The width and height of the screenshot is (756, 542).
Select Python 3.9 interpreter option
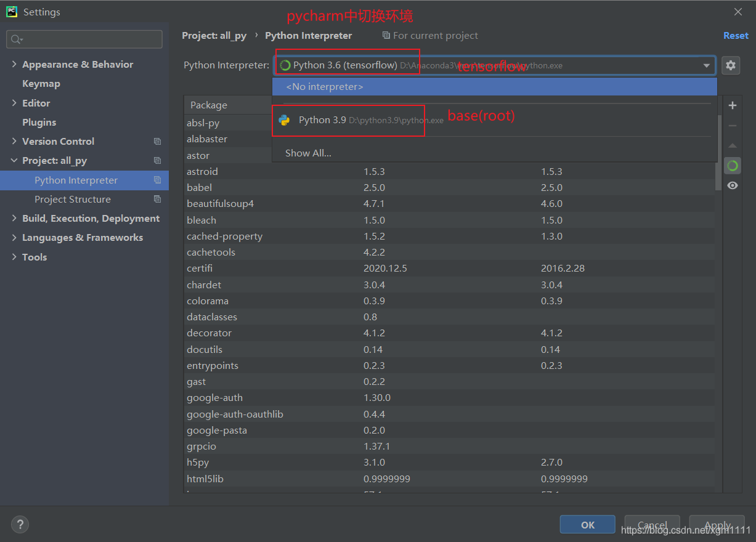coord(495,120)
